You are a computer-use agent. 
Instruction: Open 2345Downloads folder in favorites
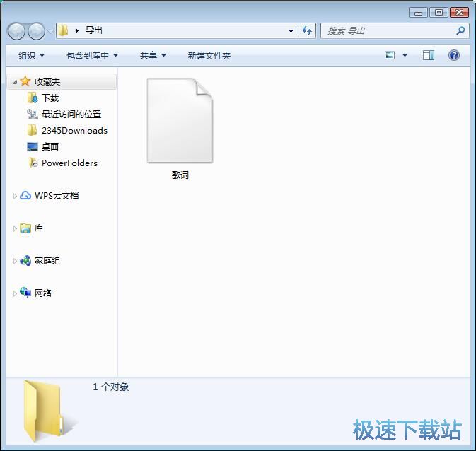(74, 131)
